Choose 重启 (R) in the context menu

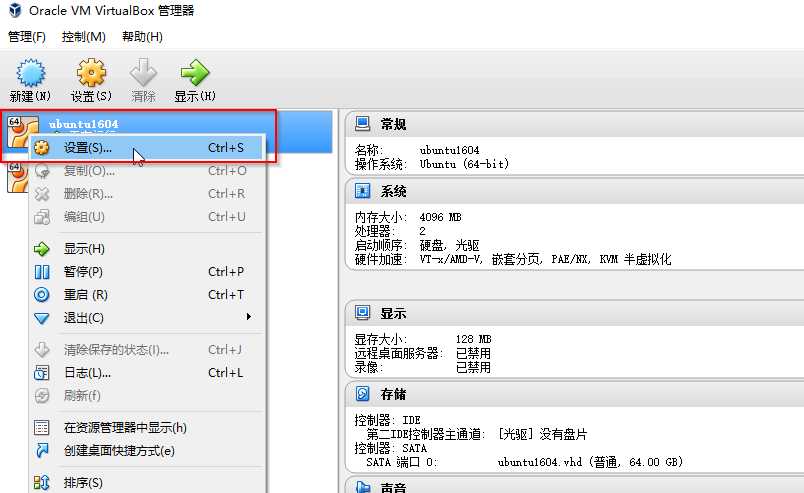[x=147, y=295]
